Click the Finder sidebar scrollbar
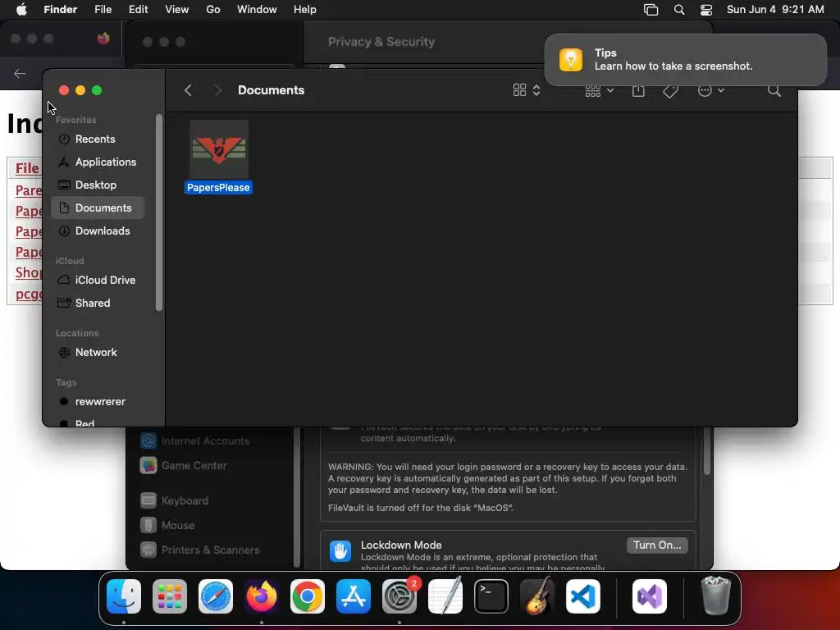840x630 pixels. click(x=158, y=212)
